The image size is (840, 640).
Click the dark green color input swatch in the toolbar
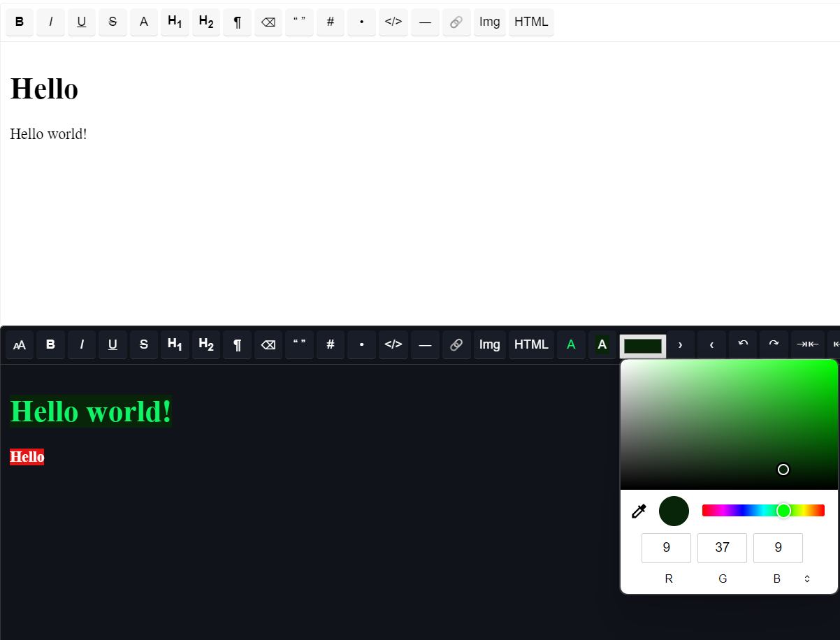[643, 346]
